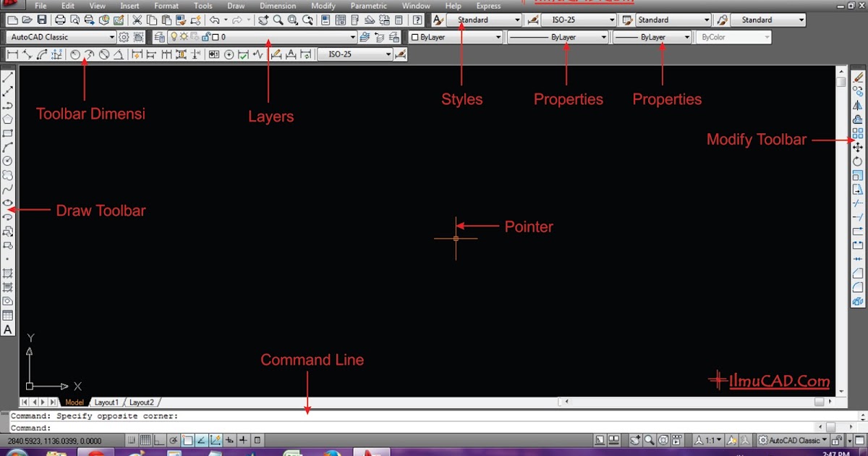868x456 pixels.
Task: Select the Revision Cloud drawing tool
Action: click(8, 173)
